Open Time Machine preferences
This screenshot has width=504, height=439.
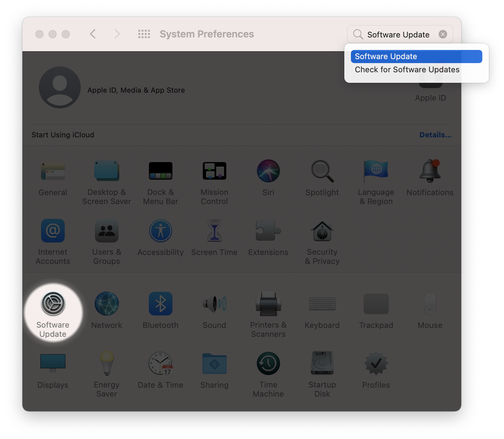[x=268, y=375]
